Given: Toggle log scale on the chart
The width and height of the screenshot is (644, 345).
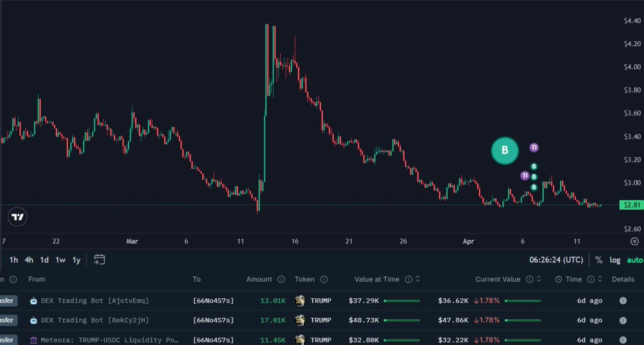Looking at the screenshot, I should click(615, 260).
